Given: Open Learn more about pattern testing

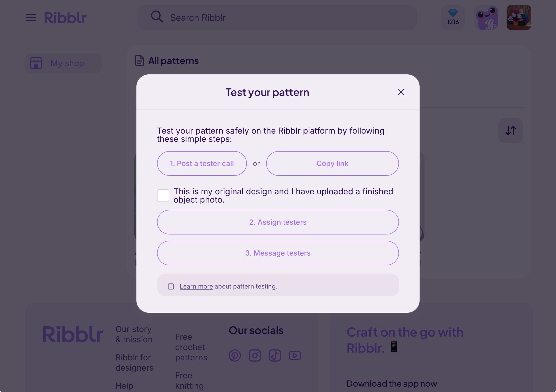Looking at the screenshot, I should point(196,286).
